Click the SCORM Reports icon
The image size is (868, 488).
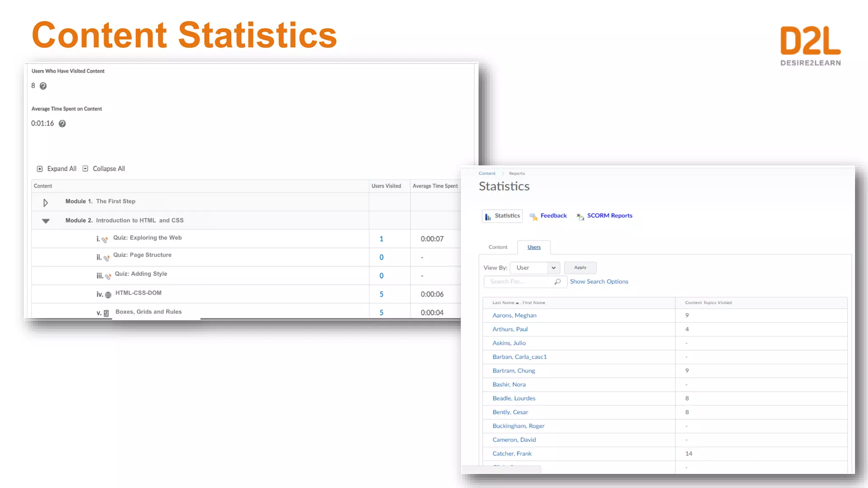point(580,217)
